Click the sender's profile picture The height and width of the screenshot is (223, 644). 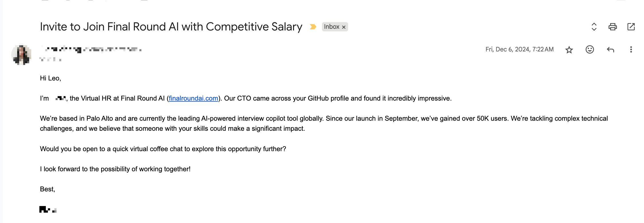21,54
